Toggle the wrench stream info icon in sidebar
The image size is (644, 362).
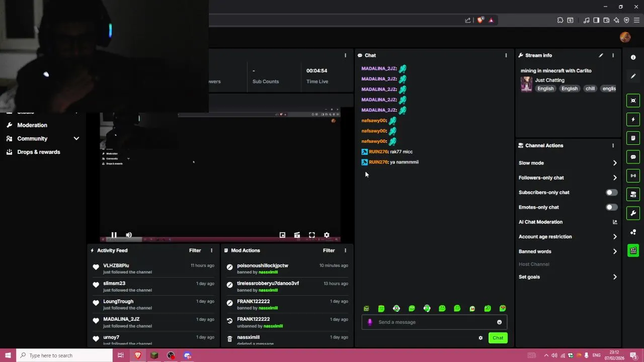point(633,213)
